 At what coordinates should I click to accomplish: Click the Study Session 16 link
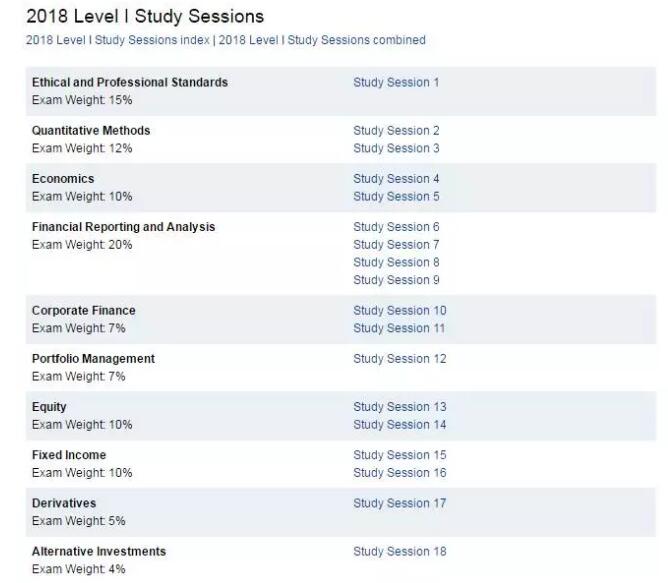tap(400, 473)
